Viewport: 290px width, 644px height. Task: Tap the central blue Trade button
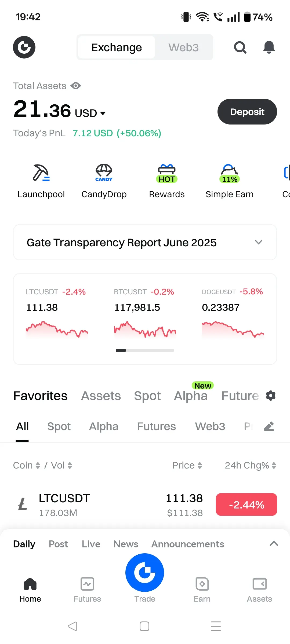[x=145, y=573]
